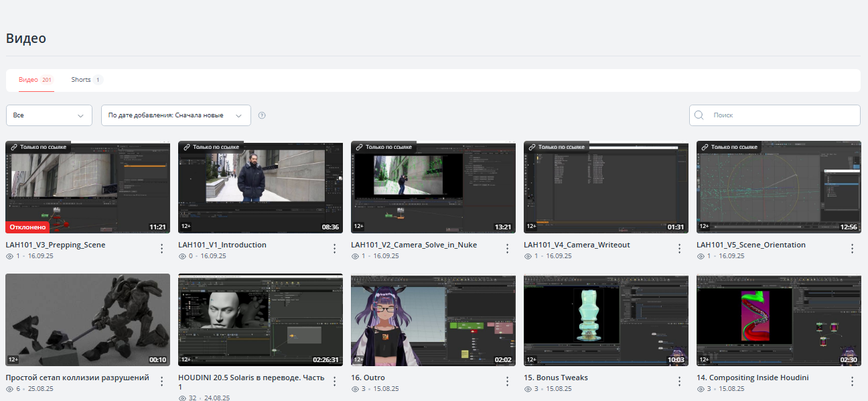Open the LAH101_V1_Introduction title link
868x401 pixels.
pos(222,245)
